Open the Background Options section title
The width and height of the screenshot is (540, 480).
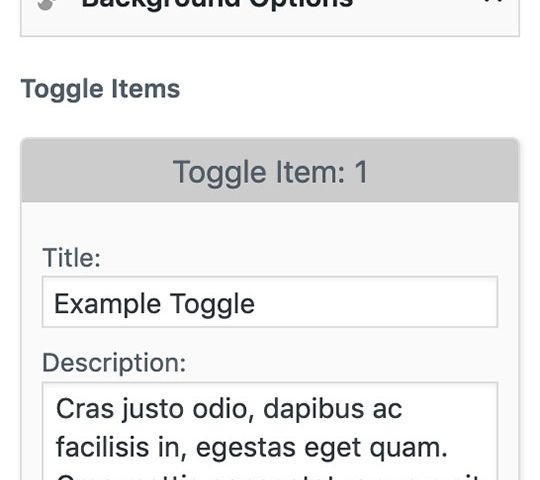217,3
